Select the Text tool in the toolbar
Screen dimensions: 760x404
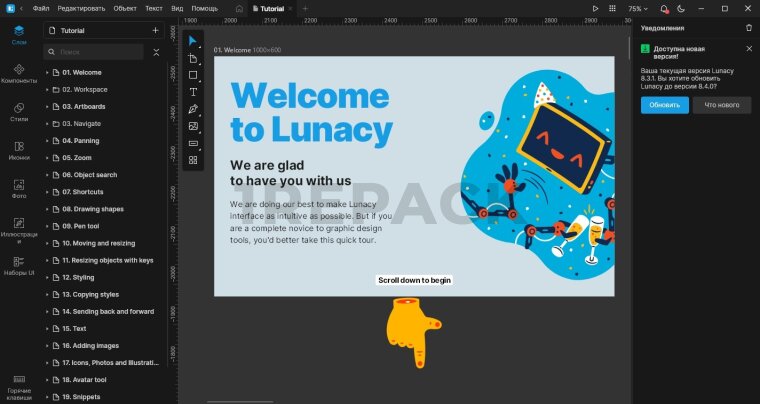point(193,92)
